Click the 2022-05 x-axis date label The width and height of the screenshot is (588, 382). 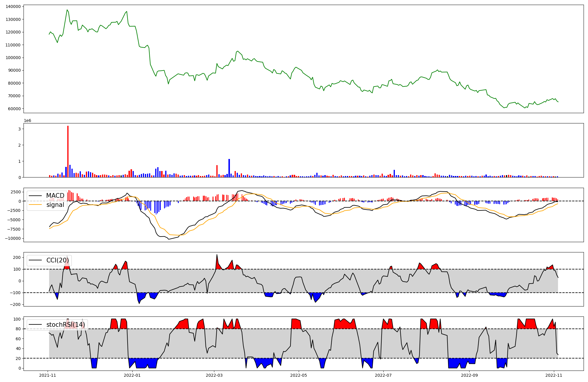[299, 375]
